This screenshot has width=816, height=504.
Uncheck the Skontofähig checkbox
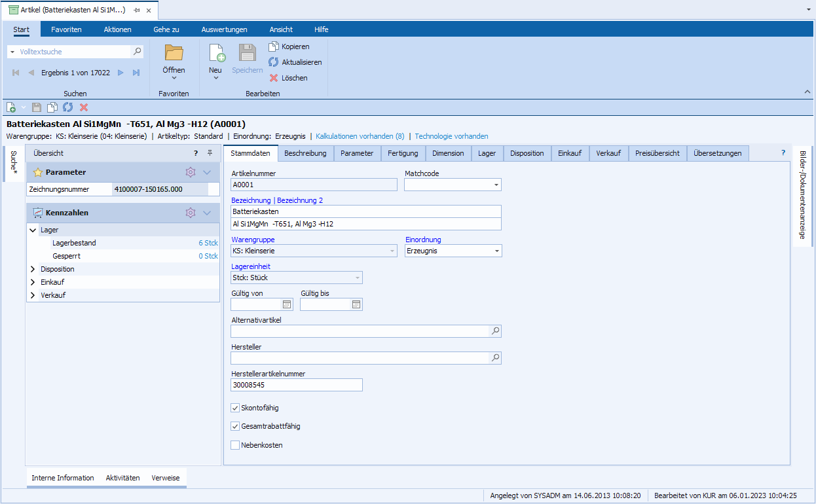point(236,408)
